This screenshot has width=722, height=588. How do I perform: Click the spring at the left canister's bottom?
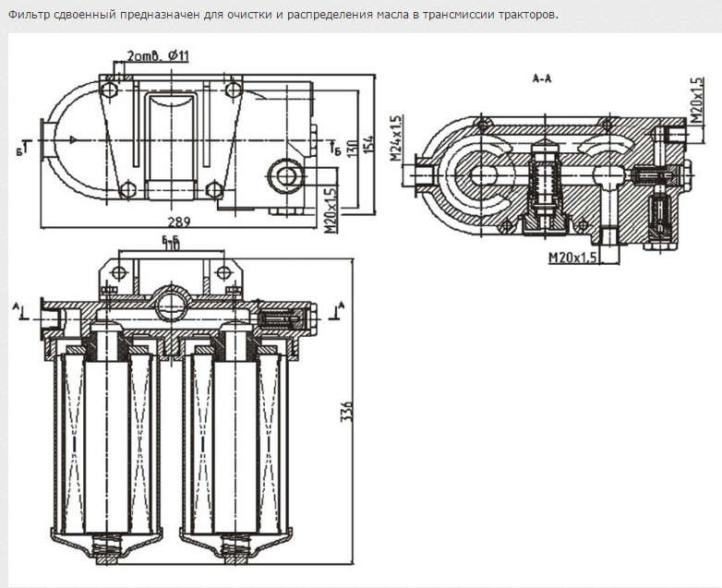tap(107, 554)
